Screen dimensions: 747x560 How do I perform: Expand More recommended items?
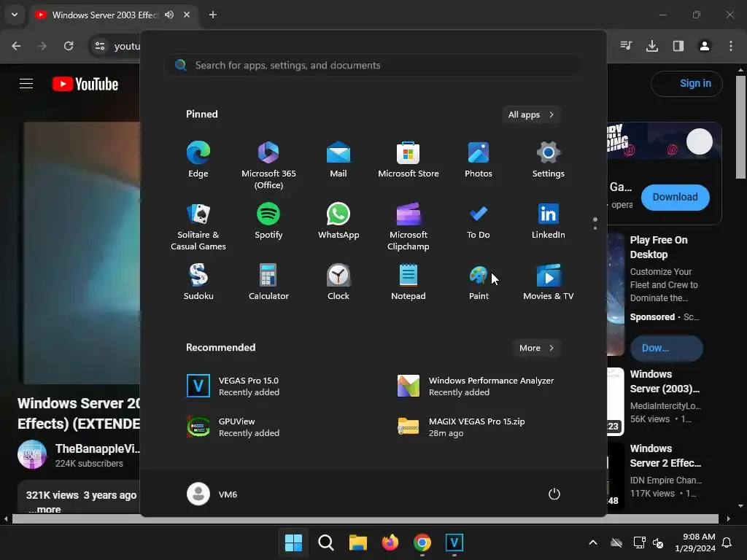coord(536,348)
